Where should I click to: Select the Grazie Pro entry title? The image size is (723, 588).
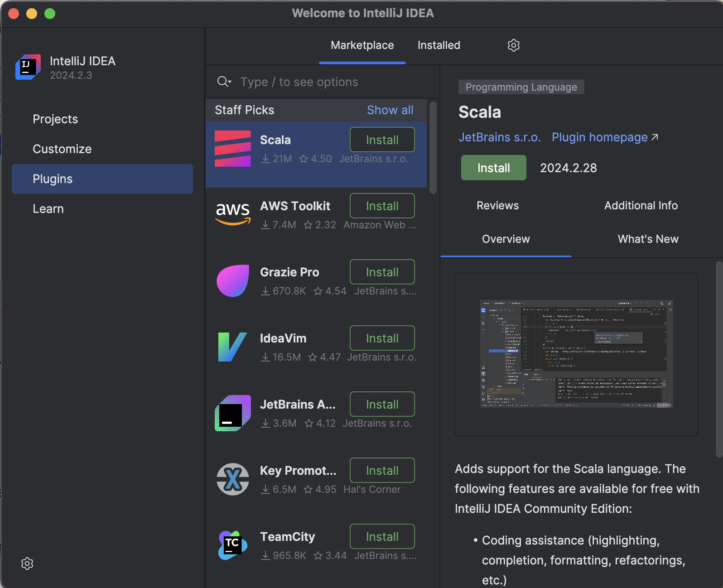(x=289, y=272)
